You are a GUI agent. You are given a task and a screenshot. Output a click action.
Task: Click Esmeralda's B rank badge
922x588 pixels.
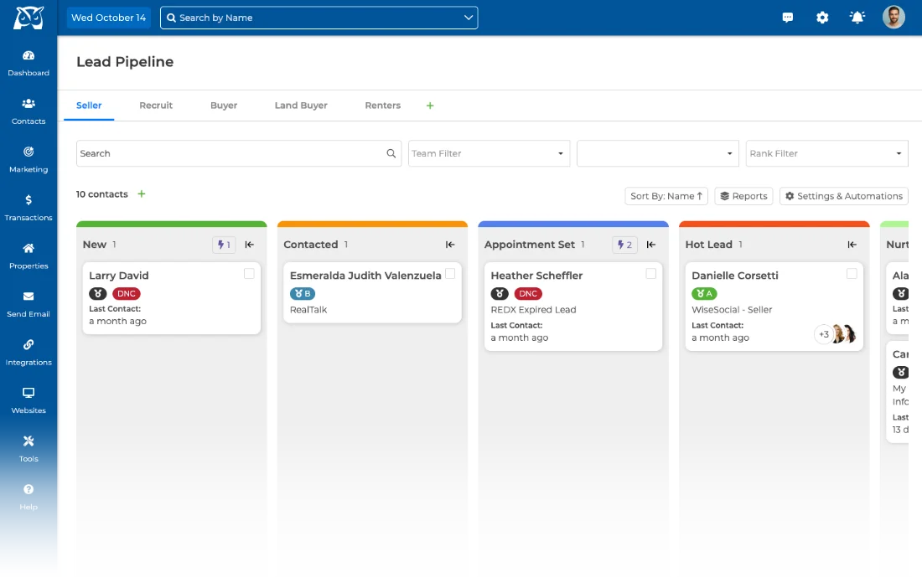(303, 294)
